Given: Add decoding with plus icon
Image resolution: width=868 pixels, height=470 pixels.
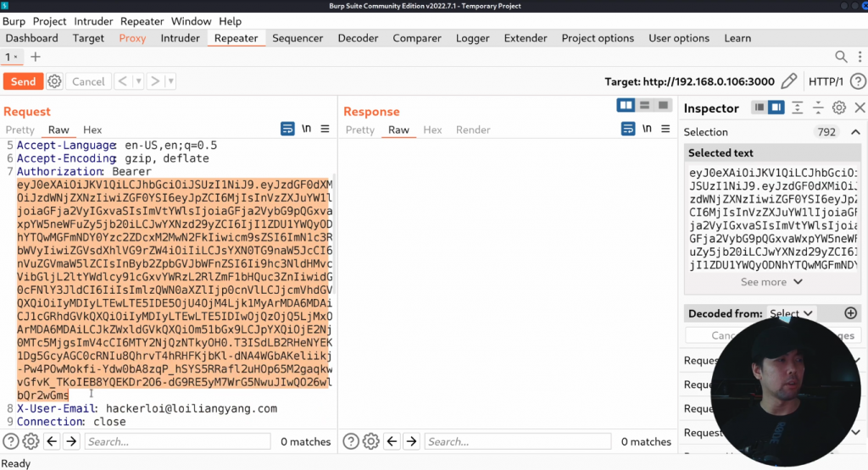Looking at the screenshot, I should click(851, 313).
